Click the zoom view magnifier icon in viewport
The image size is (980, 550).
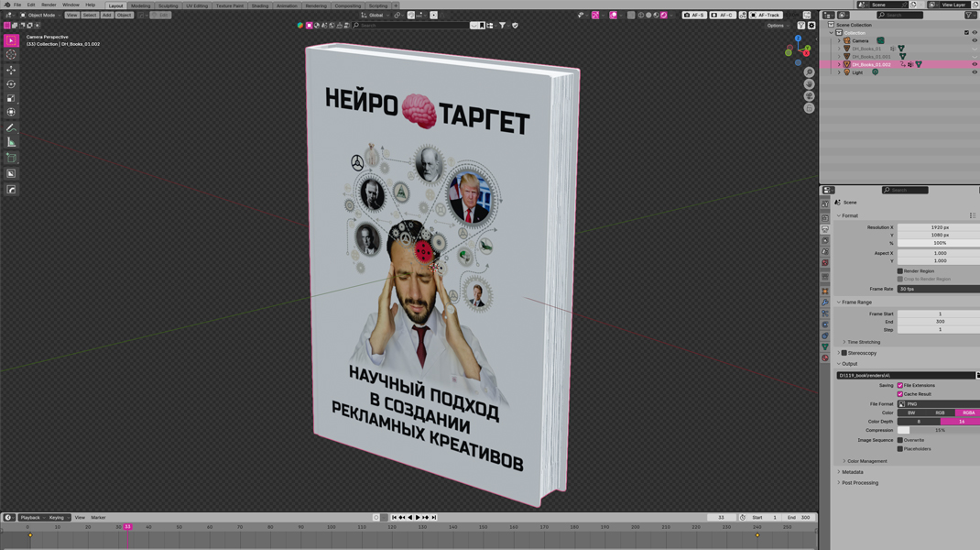pyautogui.click(x=809, y=71)
